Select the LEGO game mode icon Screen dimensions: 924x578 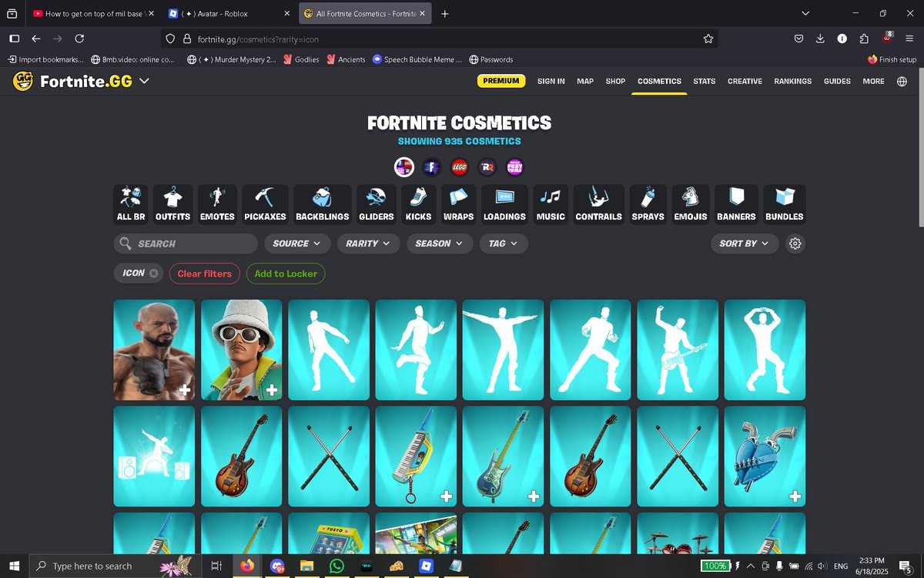pyautogui.click(x=459, y=166)
